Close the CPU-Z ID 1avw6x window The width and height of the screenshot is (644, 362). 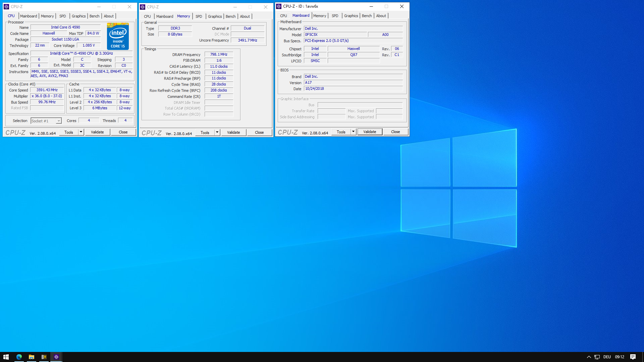tap(401, 6)
